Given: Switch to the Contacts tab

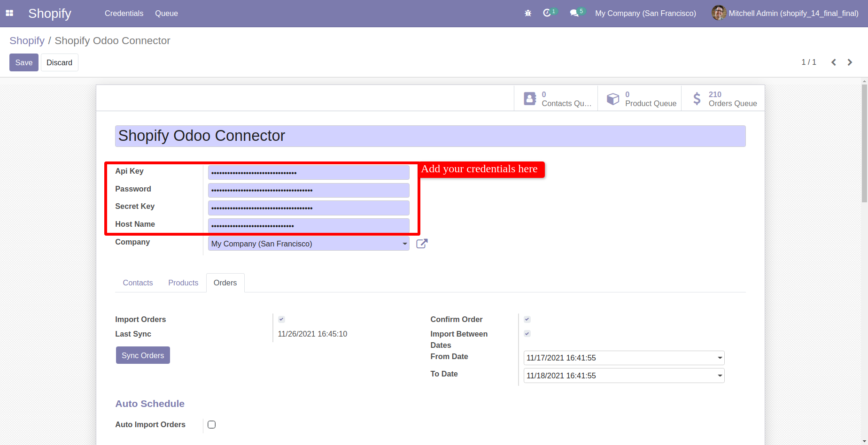Looking at the screenshot, I should click(138, 283).
